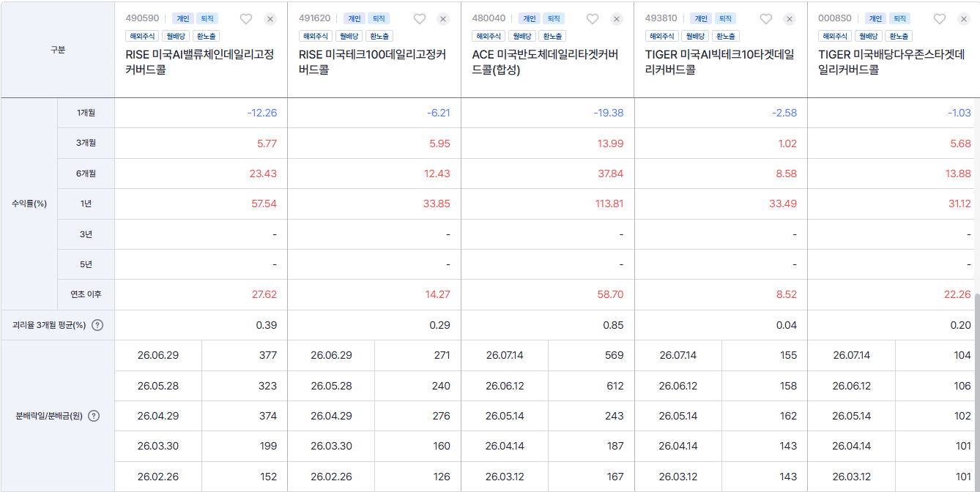
Task: Favorite ACE 미국반도체 ETF heart icon
Action: coord(593,19)
